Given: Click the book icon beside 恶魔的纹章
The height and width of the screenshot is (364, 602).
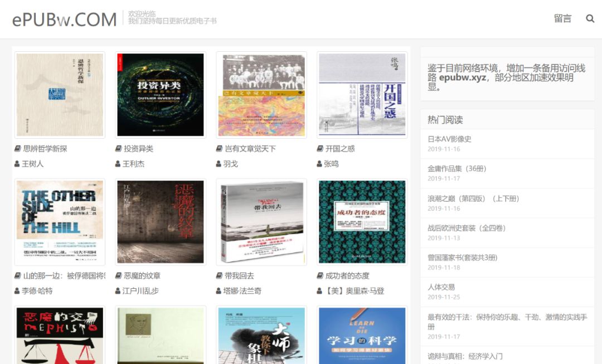Looking at the screenshot, I should click(118, 276).
